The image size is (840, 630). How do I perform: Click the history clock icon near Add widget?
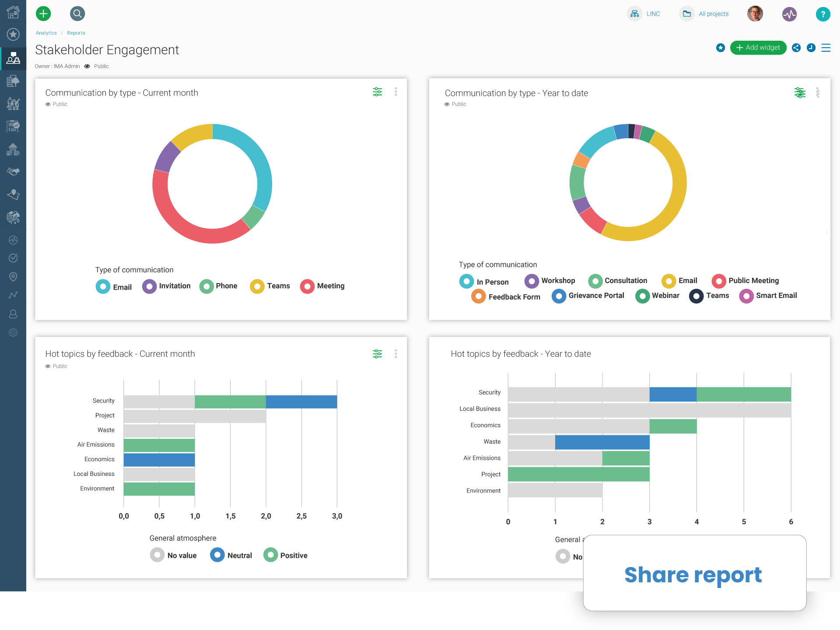click(x=811, y=48)
